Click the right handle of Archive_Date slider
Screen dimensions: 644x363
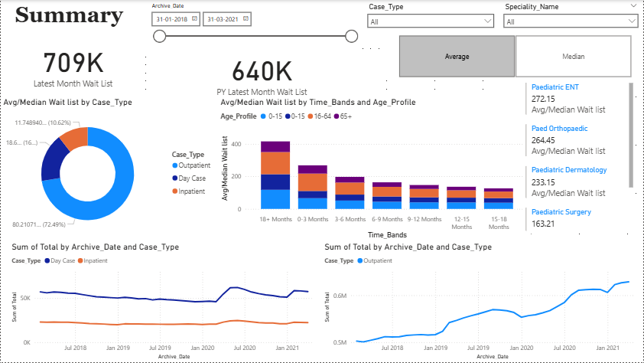pyautogui.click(x=351, y=36)
